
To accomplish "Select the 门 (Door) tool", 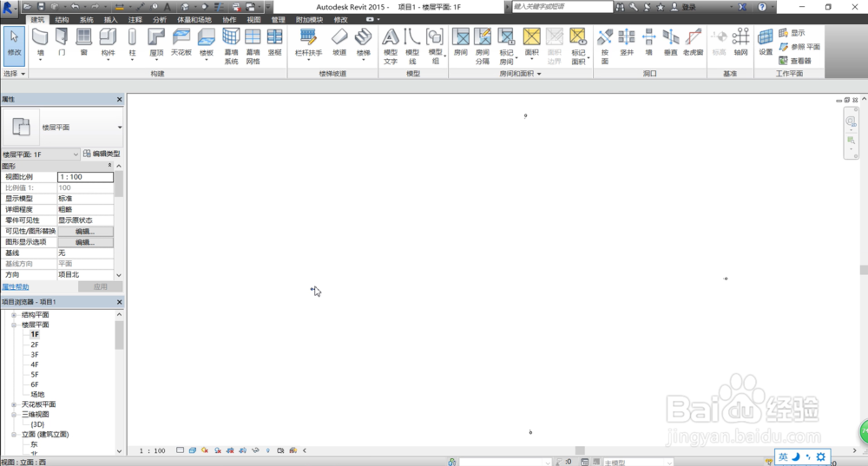I will [62, 43].
